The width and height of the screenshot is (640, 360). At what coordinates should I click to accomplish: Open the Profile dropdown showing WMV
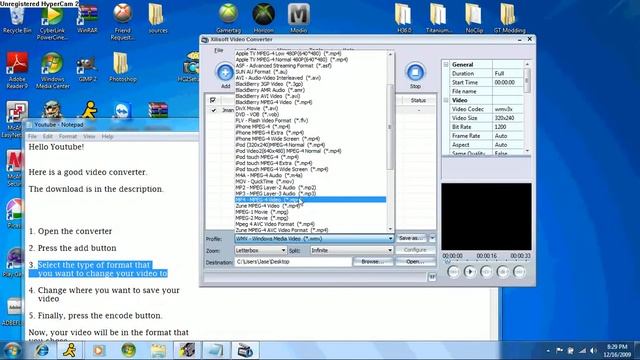tap(314, 238)
